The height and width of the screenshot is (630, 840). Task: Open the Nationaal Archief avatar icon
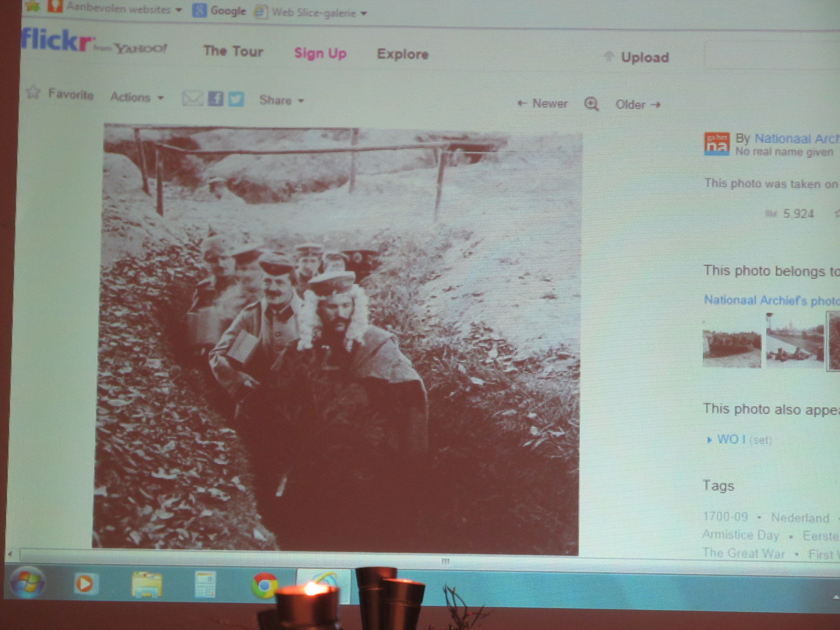[x=717, y=144]
